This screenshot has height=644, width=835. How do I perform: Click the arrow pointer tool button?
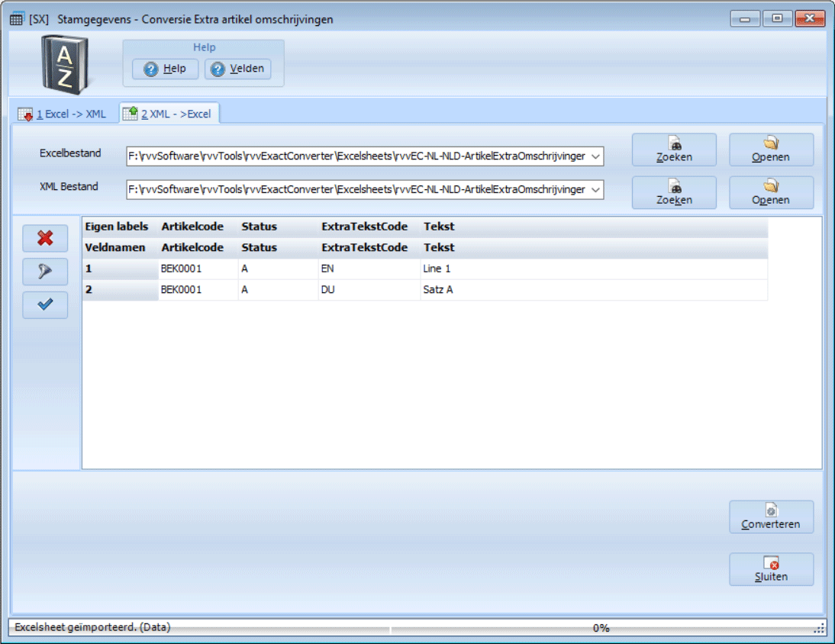click(x=45, y=272)
